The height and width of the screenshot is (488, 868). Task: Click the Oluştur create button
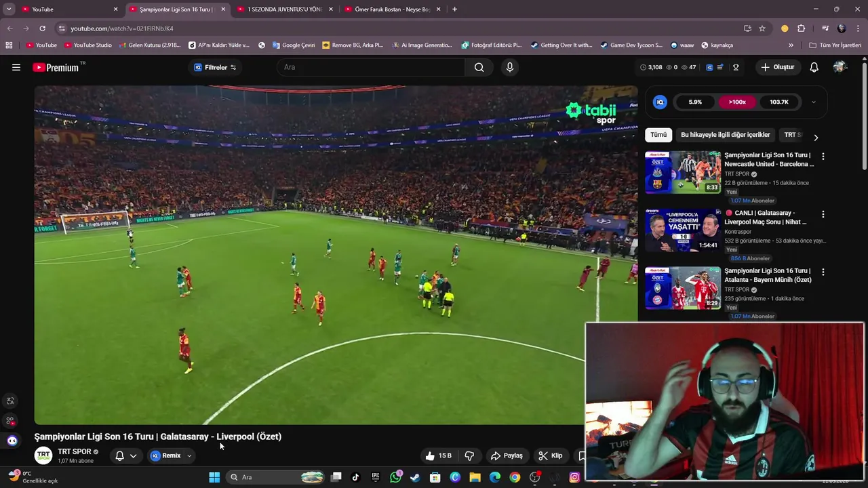(x=777, y=67)
